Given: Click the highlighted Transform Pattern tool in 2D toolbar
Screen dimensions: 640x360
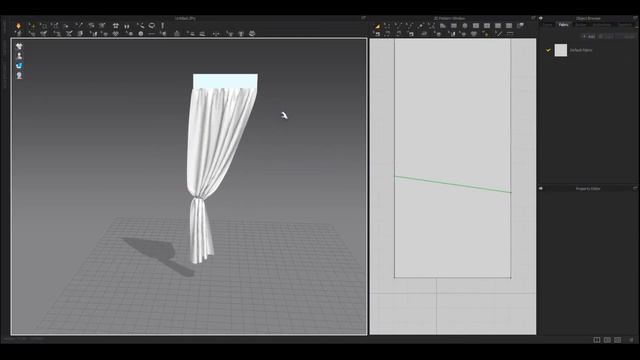Looking at the screenshot, I should (x=378, y=26).
